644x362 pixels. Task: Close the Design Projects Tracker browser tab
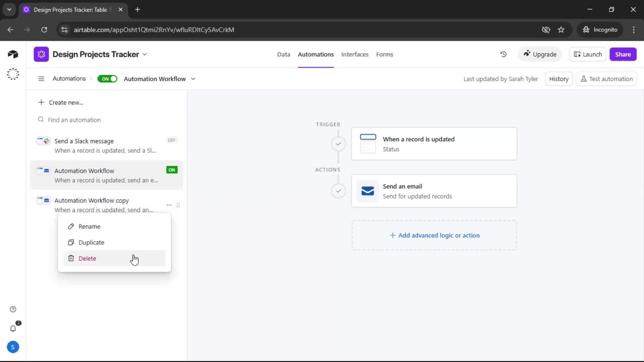point(120,10)
